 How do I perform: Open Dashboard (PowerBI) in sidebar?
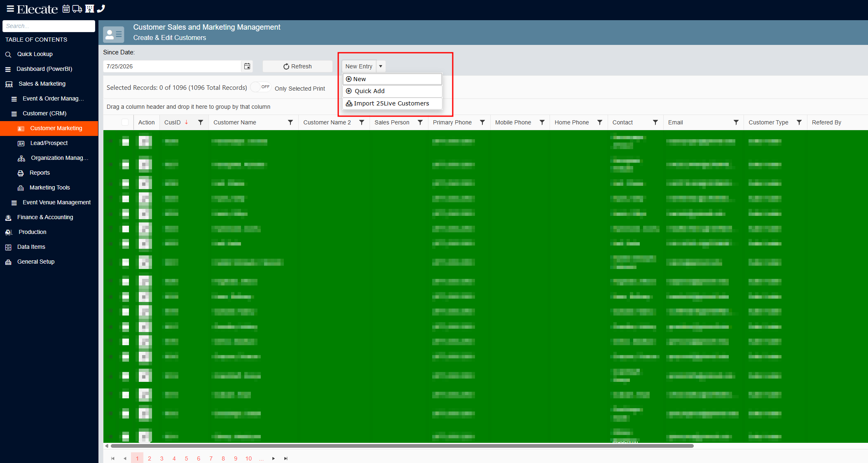[44, 69]
